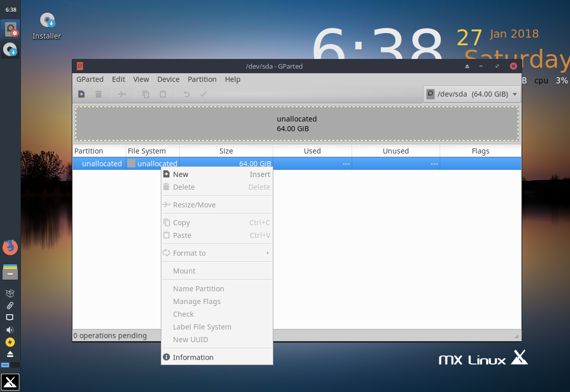The image size is (570, 392).
Task: Open the View menu
Action: click(x=141, y=79)
